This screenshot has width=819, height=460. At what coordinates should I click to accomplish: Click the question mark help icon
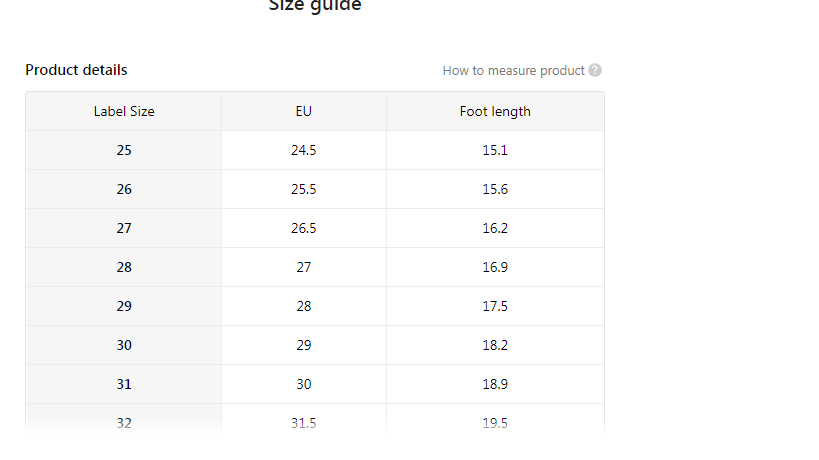[x=595, y=70]
